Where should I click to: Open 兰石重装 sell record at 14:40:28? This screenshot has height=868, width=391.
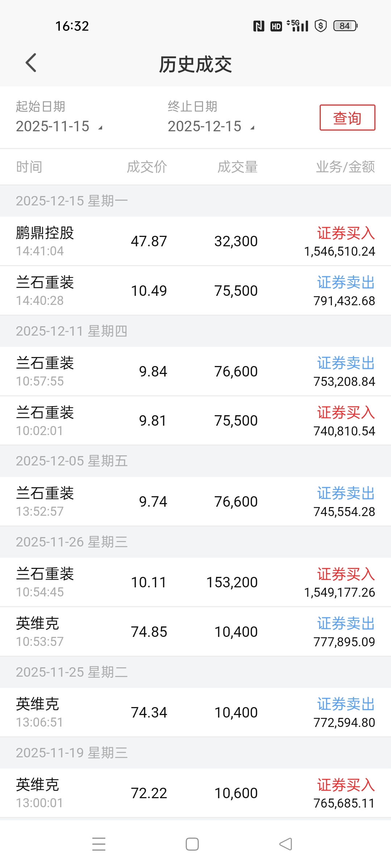click(x=195, y=291)
